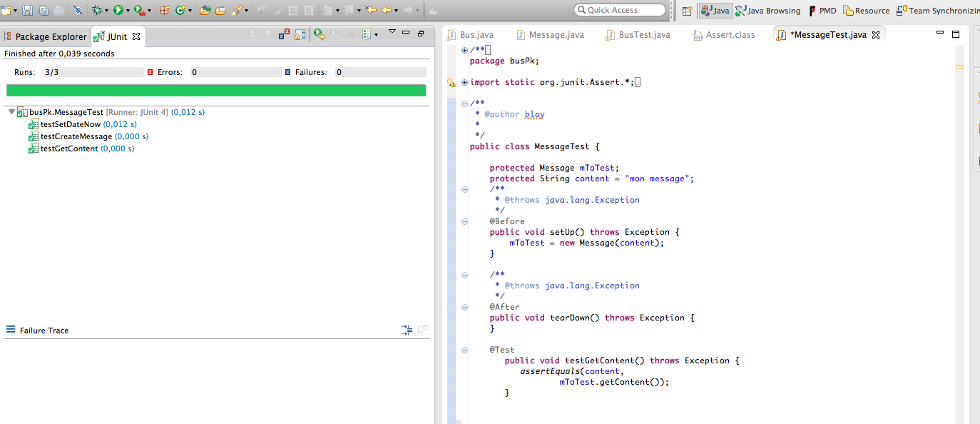Toggle the JUnit Scroll Lock icon
Screen dimensions: 980x424
click(300, 34)
